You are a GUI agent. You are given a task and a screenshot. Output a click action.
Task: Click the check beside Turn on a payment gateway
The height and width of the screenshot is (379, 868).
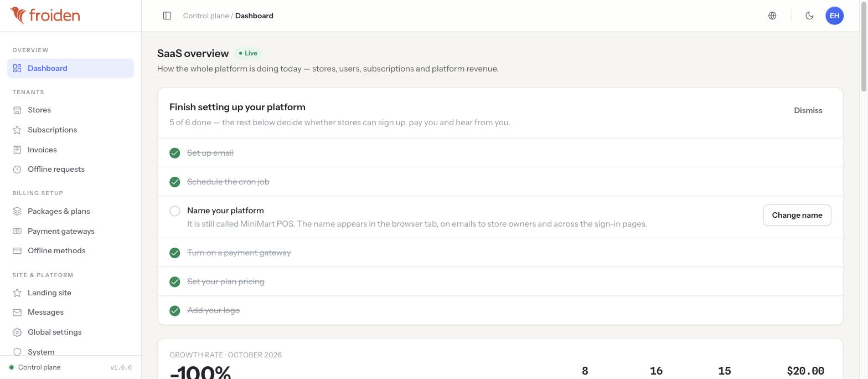pos(175,253)
